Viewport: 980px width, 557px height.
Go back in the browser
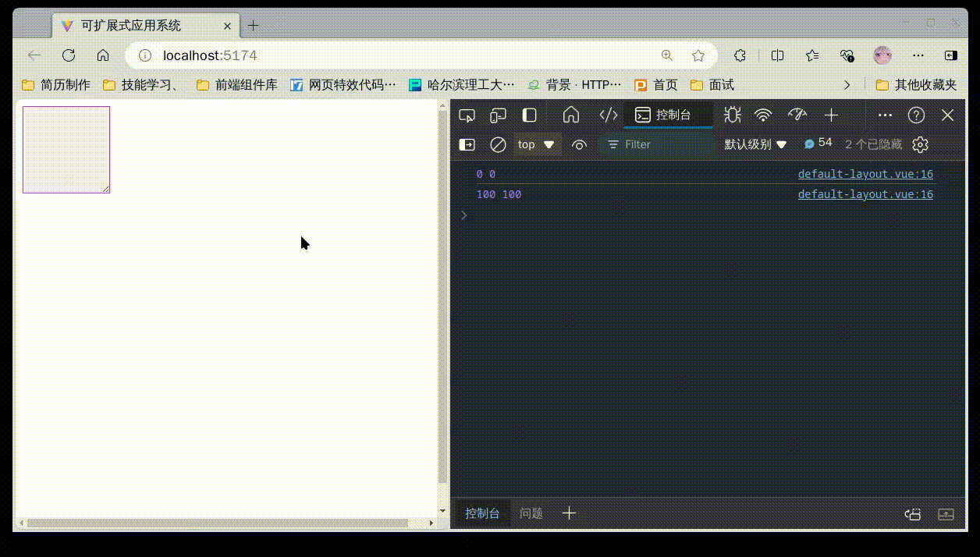point(34,55)
